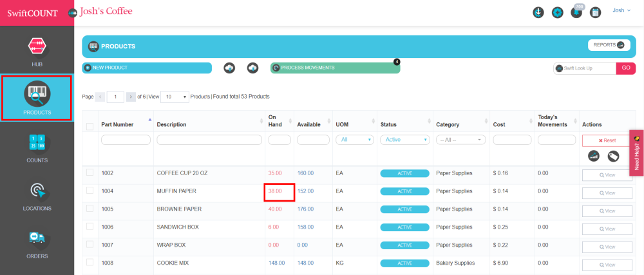
Task: Click the cloud download icon
Action: 252,68
